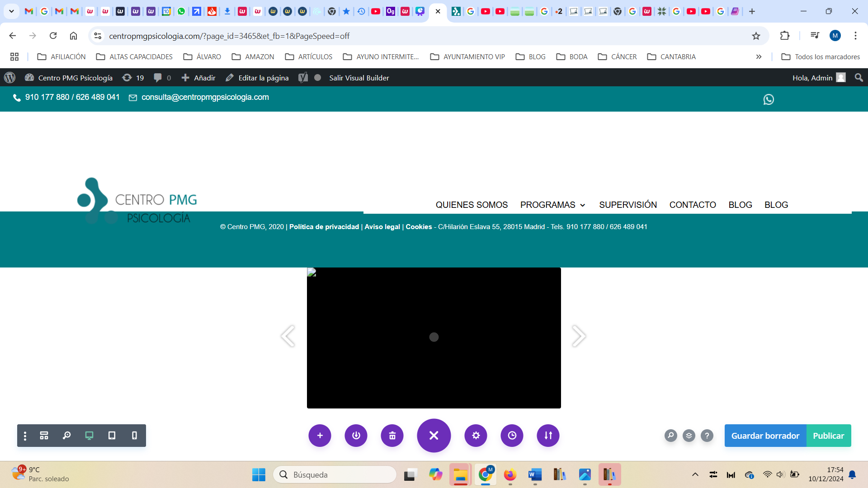Open Aviso legal link
Screen dimensions: 868x488
tap(382, 227)
